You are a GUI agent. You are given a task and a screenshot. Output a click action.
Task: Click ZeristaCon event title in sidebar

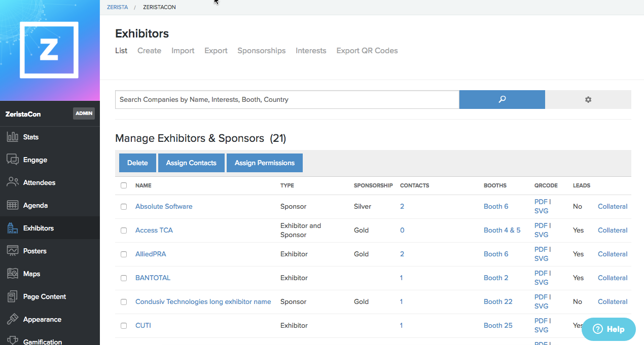pos(23,114)
